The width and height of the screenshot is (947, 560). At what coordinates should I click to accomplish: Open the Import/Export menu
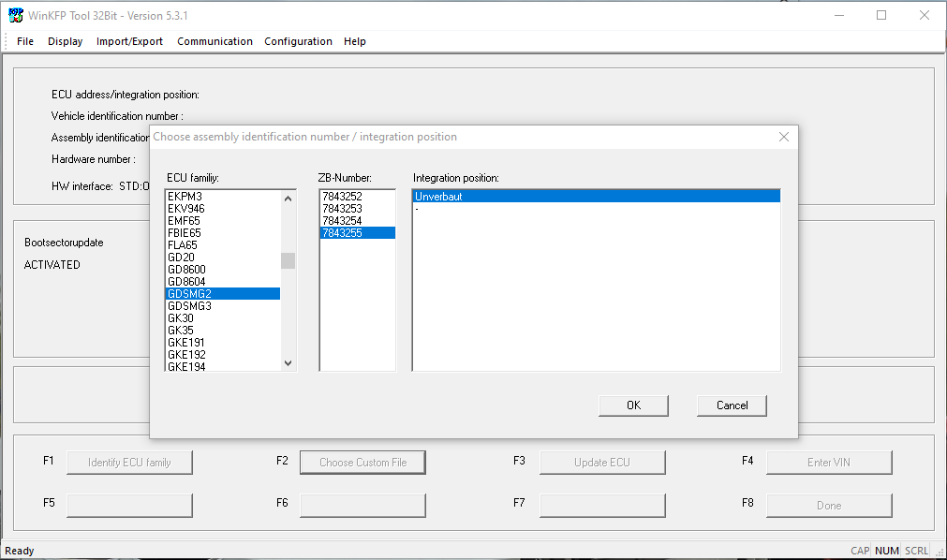point(129,41)
